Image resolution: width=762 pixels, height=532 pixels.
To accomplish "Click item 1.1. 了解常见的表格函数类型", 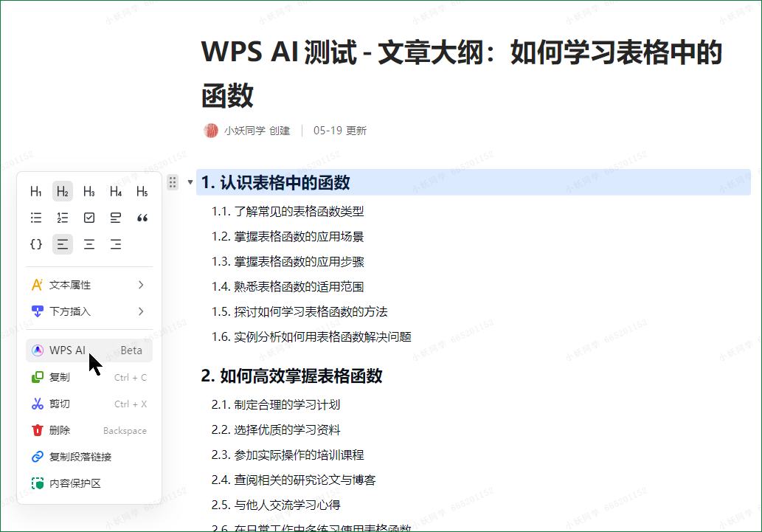I will (x=288, y=212).
